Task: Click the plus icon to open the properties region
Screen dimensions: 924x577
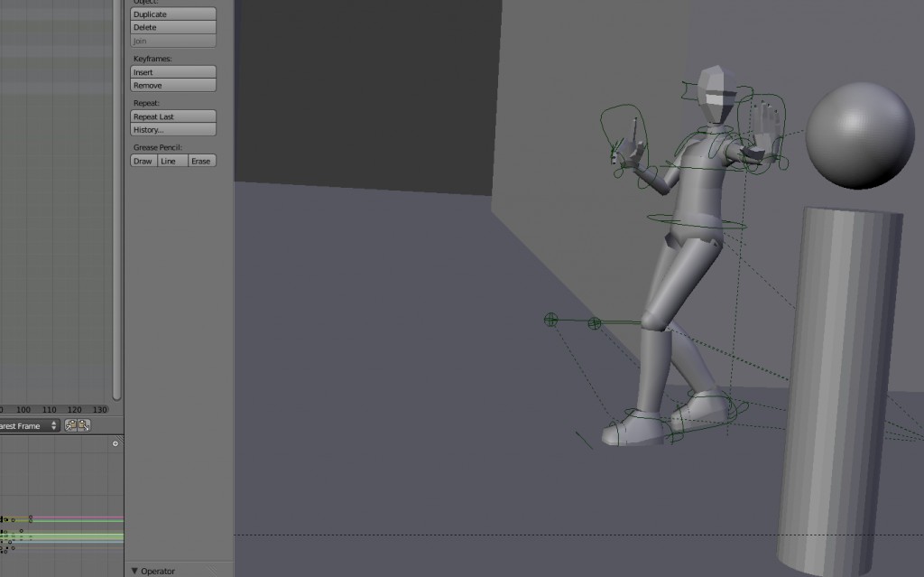Action: (x=115, y=442)
